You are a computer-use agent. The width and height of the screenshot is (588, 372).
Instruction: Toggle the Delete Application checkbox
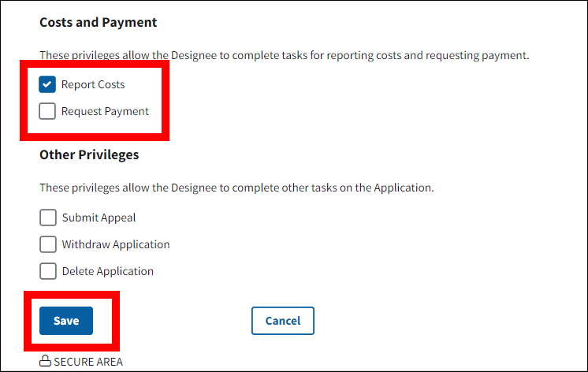coord(48,271)
